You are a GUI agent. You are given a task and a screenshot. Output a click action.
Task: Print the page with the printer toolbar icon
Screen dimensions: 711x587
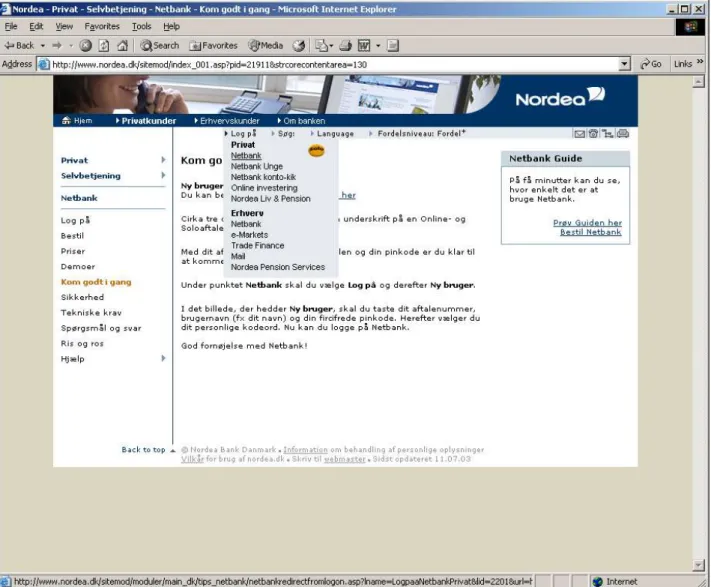coord(346,45)
